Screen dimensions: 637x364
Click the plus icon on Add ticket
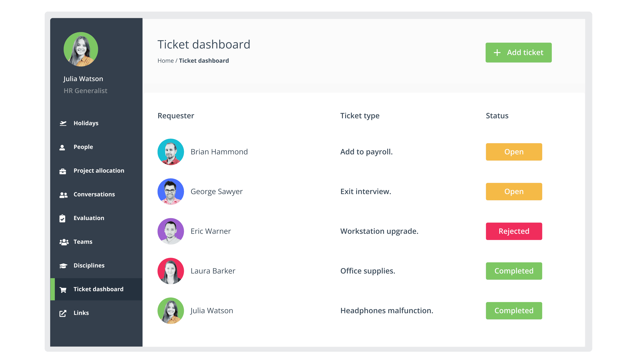(x=497, y=53)
